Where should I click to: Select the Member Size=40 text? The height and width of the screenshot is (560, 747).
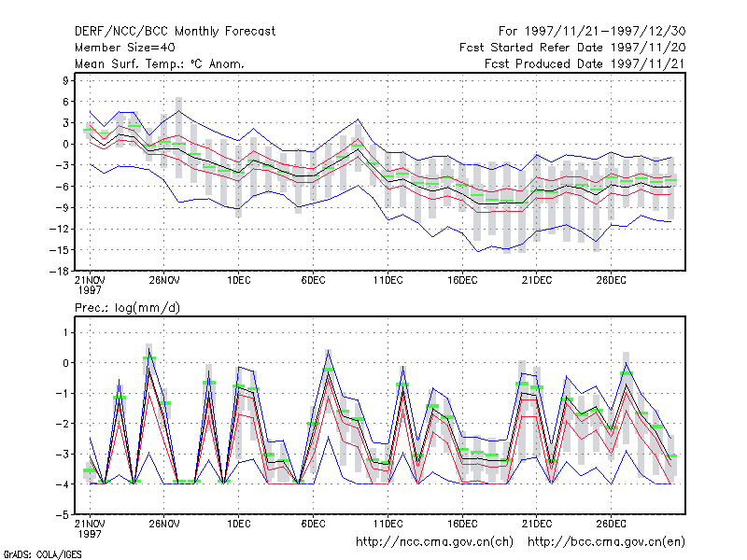[125, 48]
